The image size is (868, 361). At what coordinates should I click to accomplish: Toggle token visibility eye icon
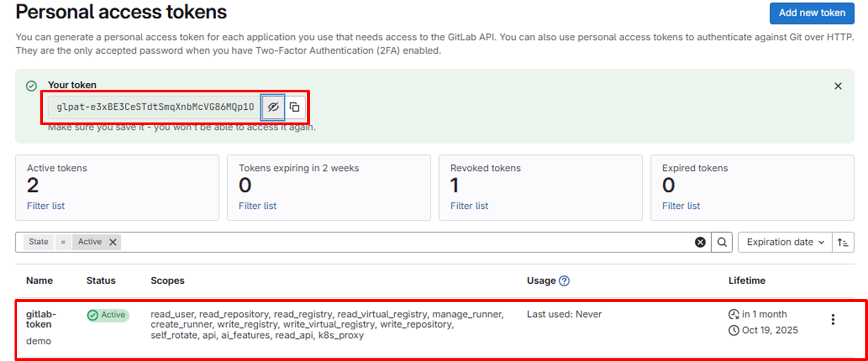273,107
